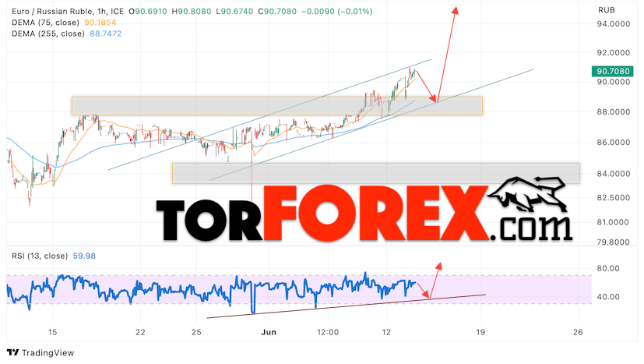Viewport: 644px width, 364px height.
Task: Click the 90.0000 price axis label
Action: 613,82
